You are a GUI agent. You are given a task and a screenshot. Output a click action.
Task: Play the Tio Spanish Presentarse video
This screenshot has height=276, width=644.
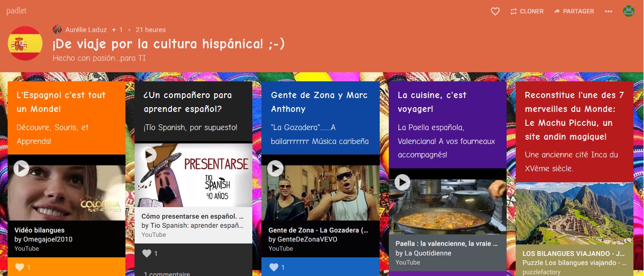(x=150, y=154)
